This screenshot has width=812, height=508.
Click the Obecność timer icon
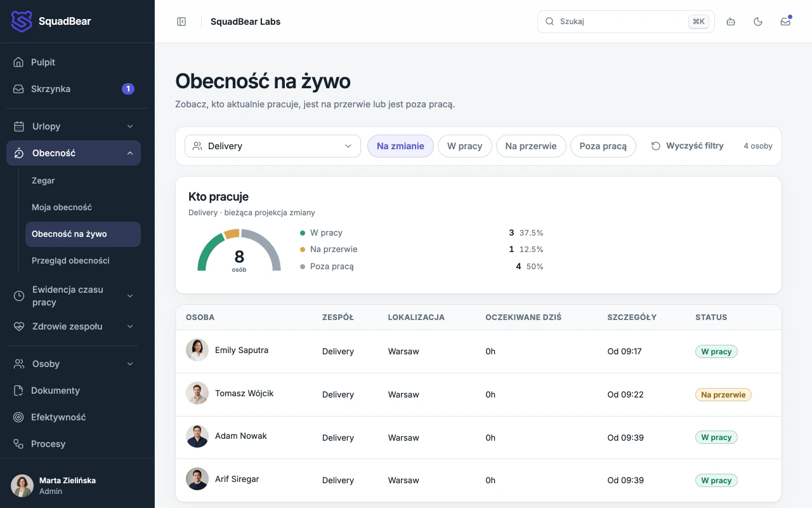[x=19, y=153]
